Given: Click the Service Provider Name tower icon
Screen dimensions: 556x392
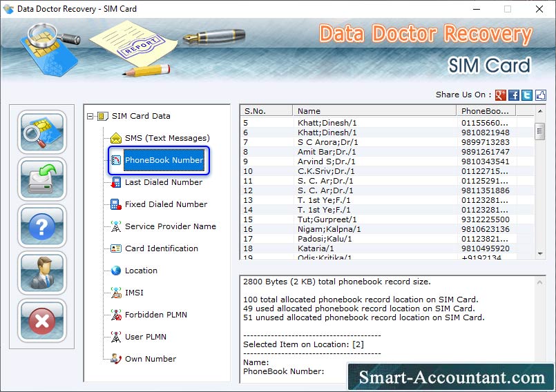Looking at the screenshot, I should pyautogui.click(x=116, y=226).
